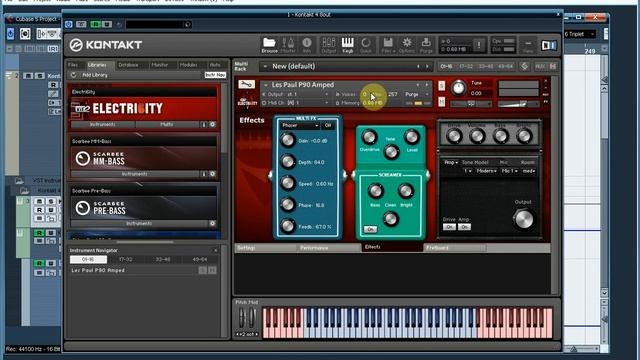Open Scarbee MM-Bass Instruments list
This screenshot has height=360, width=640.
(134, 174)
